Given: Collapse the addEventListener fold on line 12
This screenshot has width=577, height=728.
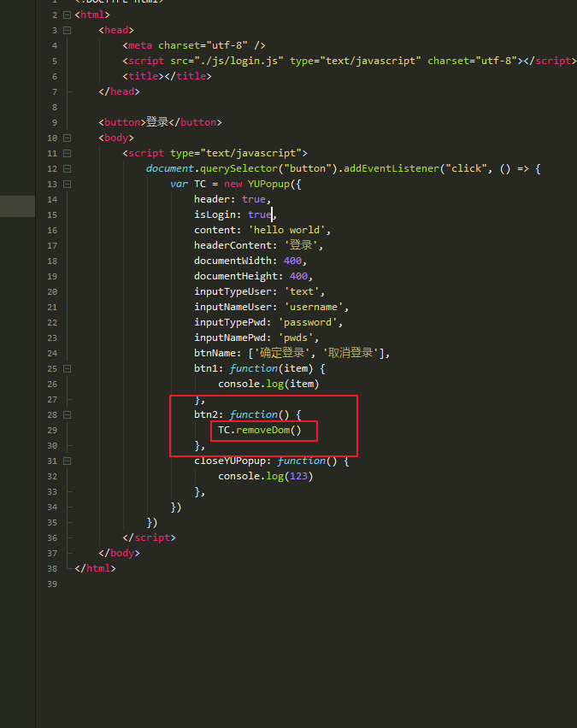Looking at the screenshot, I should point(67,168).
